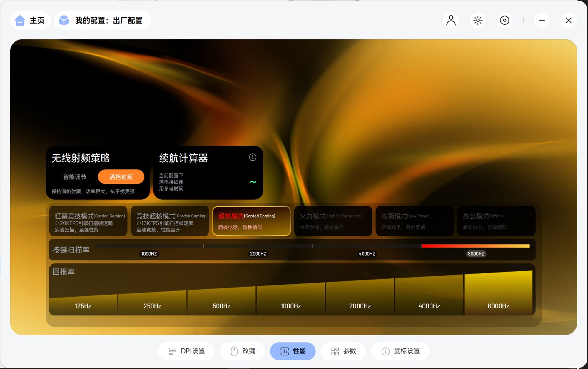Open the user account profile icon
This screenshot has width=588, height=369.
tap(451, 20)
